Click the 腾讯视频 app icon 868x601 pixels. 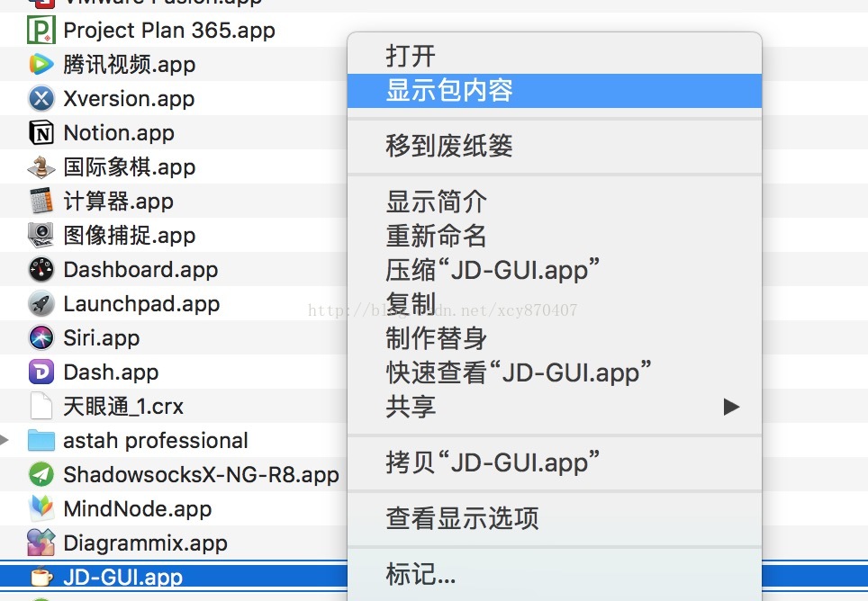click(x=41, y=64)
